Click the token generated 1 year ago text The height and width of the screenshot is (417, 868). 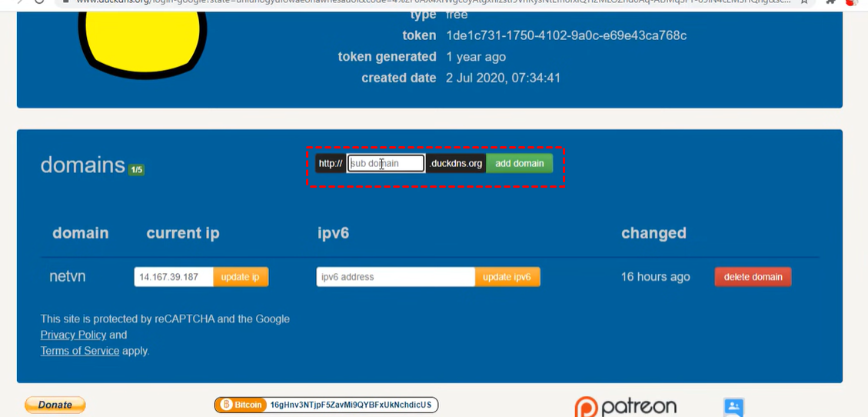click(476, 57)
